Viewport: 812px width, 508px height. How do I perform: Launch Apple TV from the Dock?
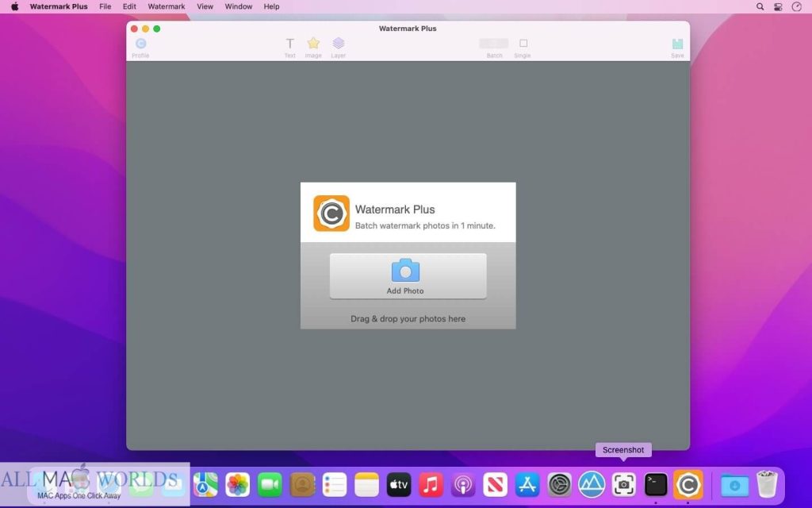click(399, 485)
